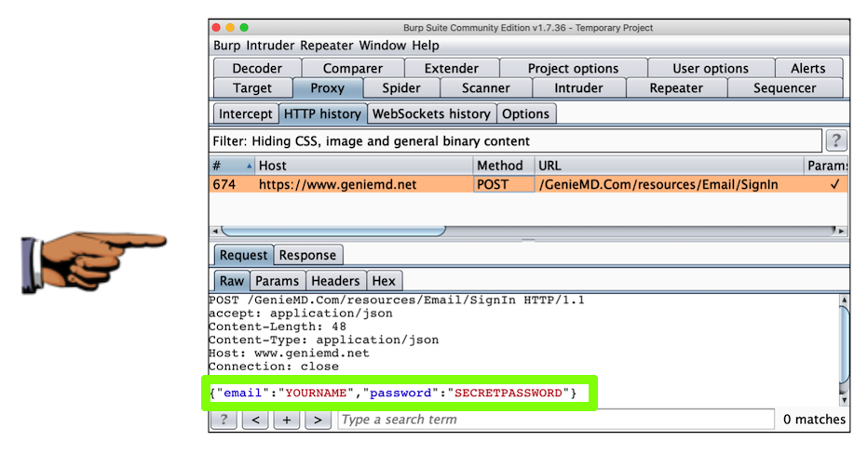Select the Target tab
The image size is (868, 454).
[252, 88]
